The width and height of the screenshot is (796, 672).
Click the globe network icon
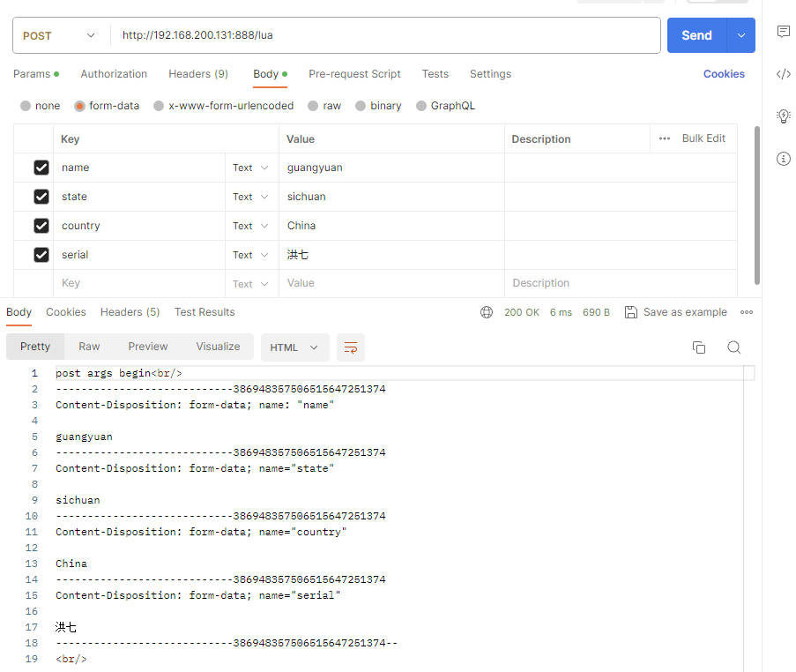click(487, 312)
